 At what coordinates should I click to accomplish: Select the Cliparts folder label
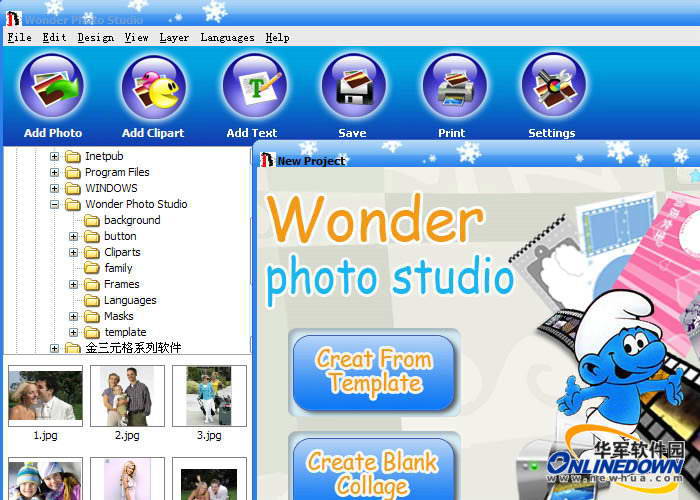pos(122,252)
